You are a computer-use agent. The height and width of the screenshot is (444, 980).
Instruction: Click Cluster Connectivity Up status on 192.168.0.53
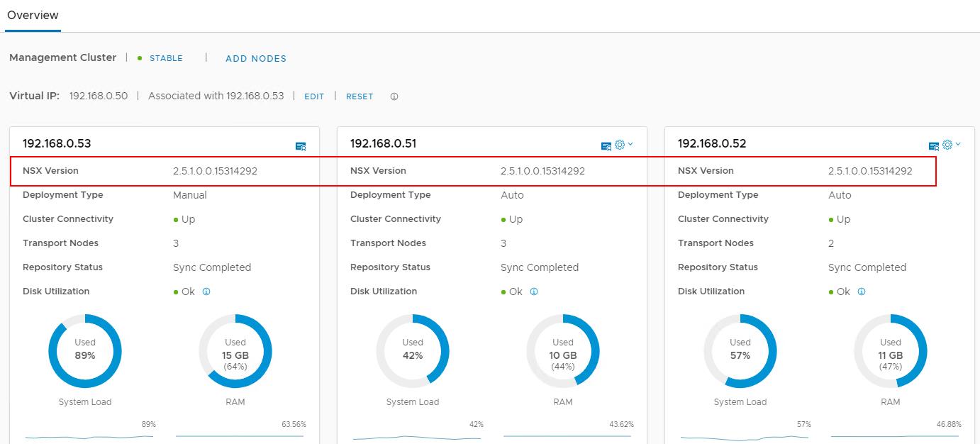click(x=184, y=219)
